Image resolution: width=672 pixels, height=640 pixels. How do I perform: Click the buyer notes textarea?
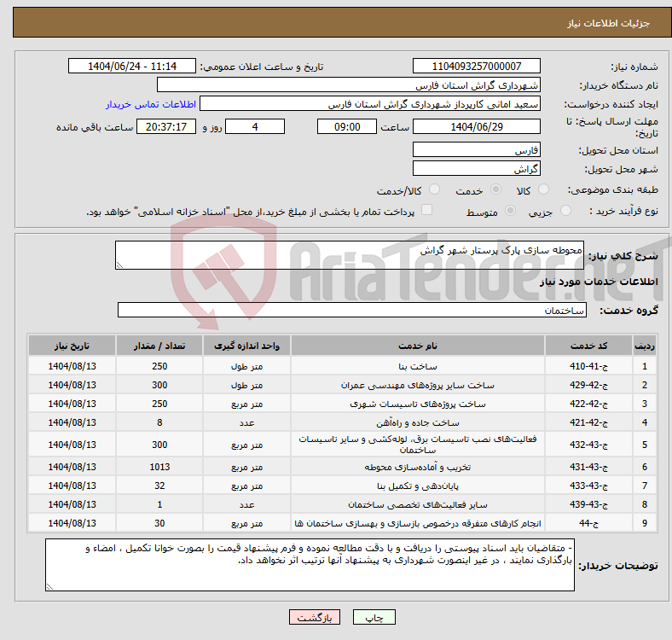[310, 565]
